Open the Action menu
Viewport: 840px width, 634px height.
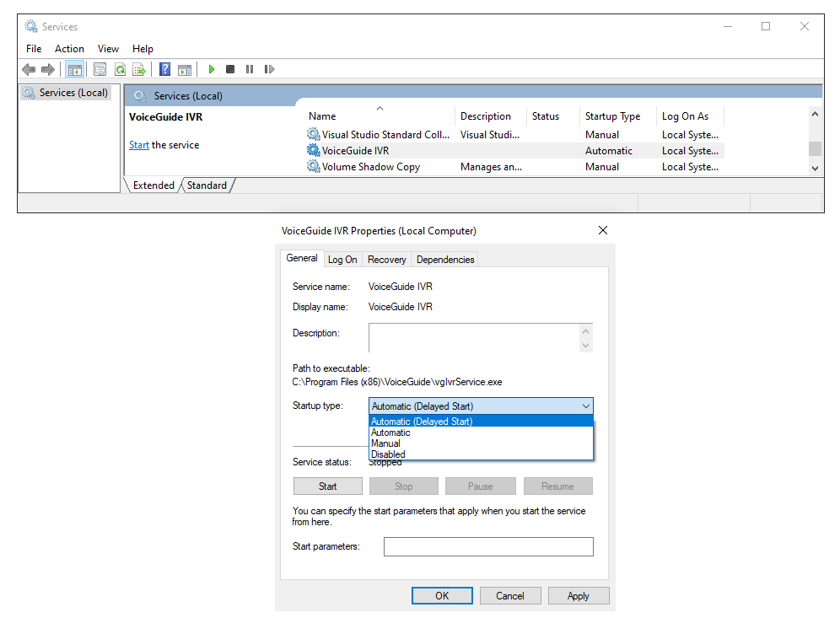pos(69,49)
